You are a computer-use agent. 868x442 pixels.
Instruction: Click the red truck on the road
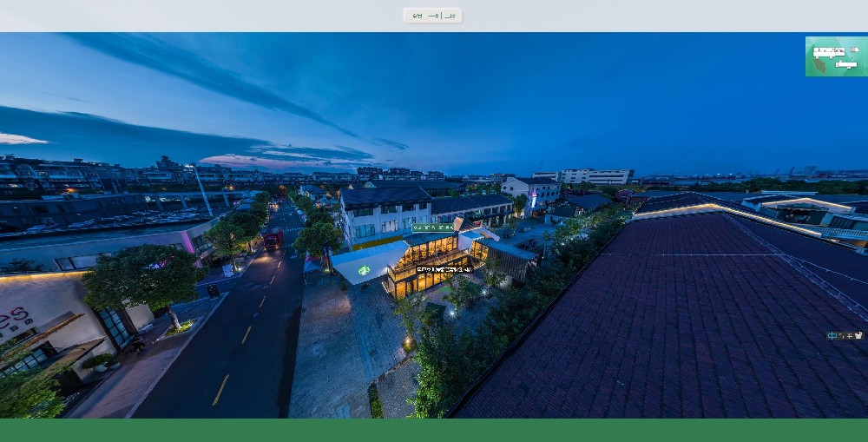coord(272,239)
